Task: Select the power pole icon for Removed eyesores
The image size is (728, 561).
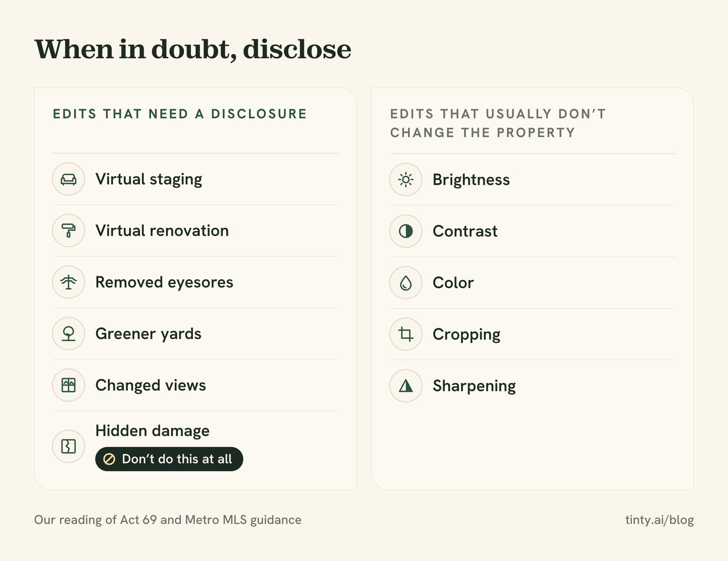Action: [x=68, y=282]
